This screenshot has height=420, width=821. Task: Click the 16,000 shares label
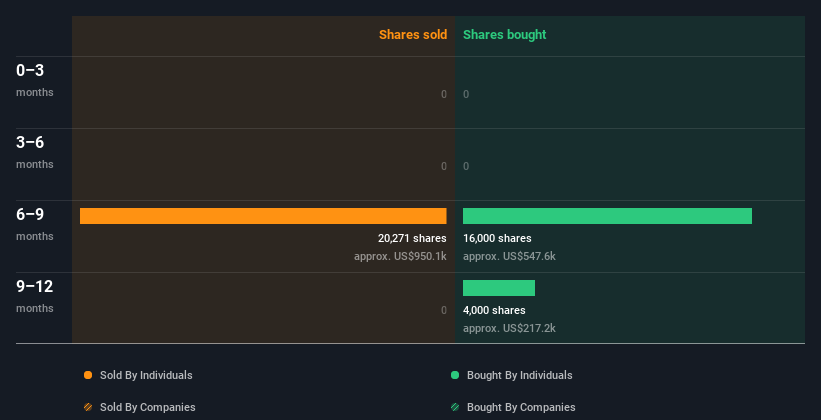pos(497,238)
